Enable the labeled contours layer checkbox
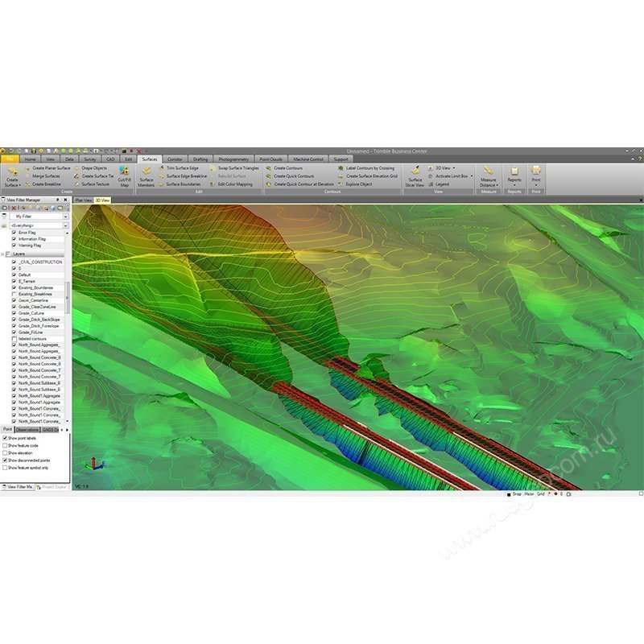 [x=13, y=339]
